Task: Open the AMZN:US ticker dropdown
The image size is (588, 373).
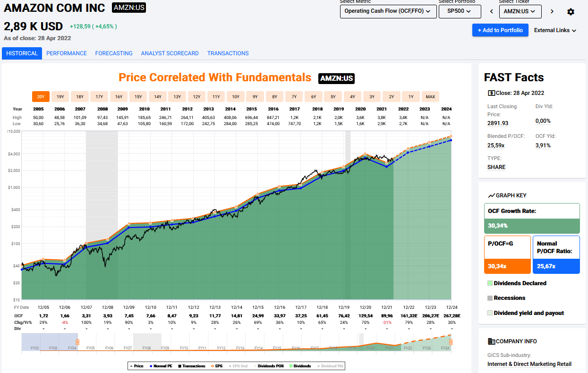Action: coord(520,11)
